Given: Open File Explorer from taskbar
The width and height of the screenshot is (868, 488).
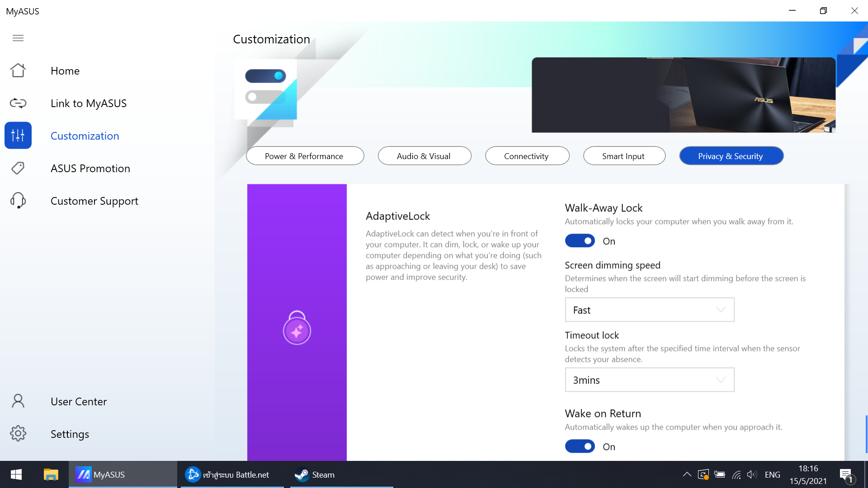Looking at the screenshot, I should (x=51, y=474).
